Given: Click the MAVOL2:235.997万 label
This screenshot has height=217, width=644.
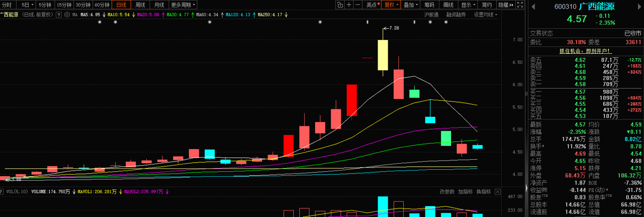Looking at the screenshot, I should (x=144, y=191).
